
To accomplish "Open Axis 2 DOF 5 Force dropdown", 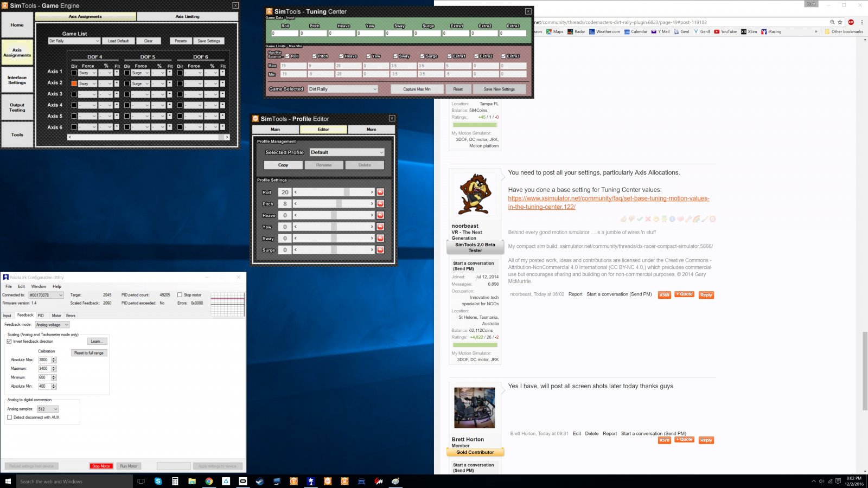I will pyautogui.click(x=141, y=84).
